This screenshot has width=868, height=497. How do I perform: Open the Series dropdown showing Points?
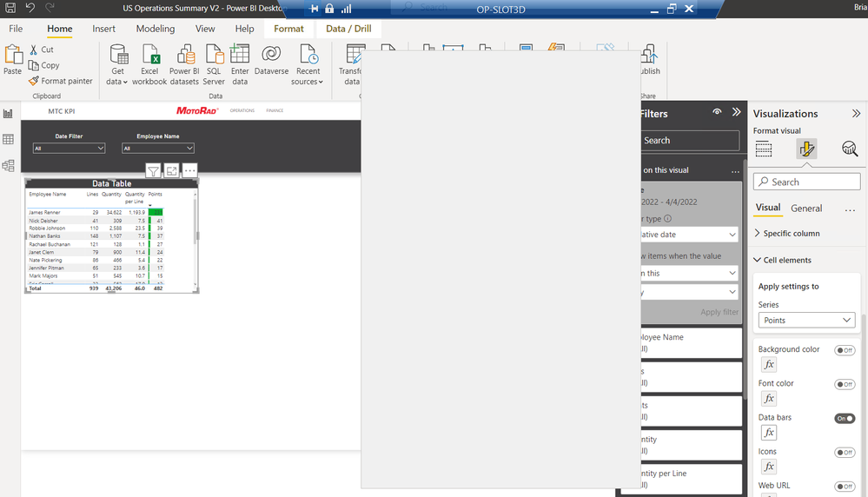click(806, 321)
